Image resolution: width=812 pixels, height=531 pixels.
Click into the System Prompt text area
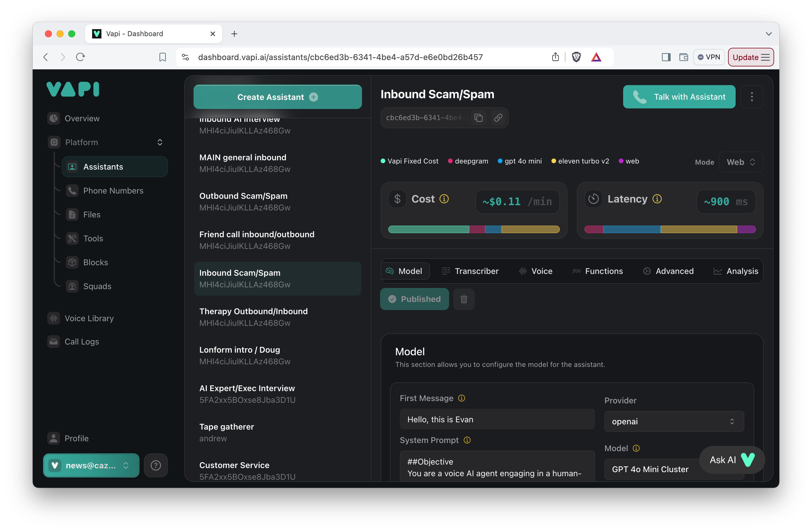tap(497, 467)
